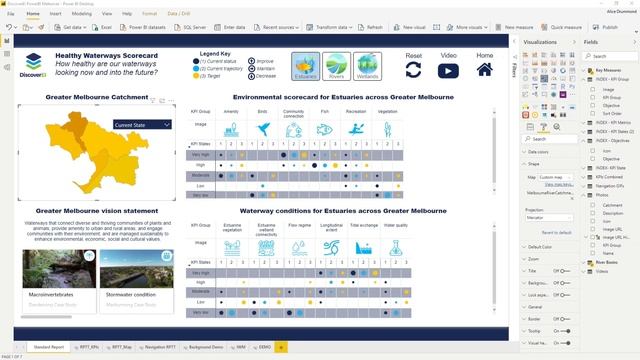Image resolution: width=640 pixels, height=360 pixels.
Task: Click New measure in ribbon
Action: [514, 27]
